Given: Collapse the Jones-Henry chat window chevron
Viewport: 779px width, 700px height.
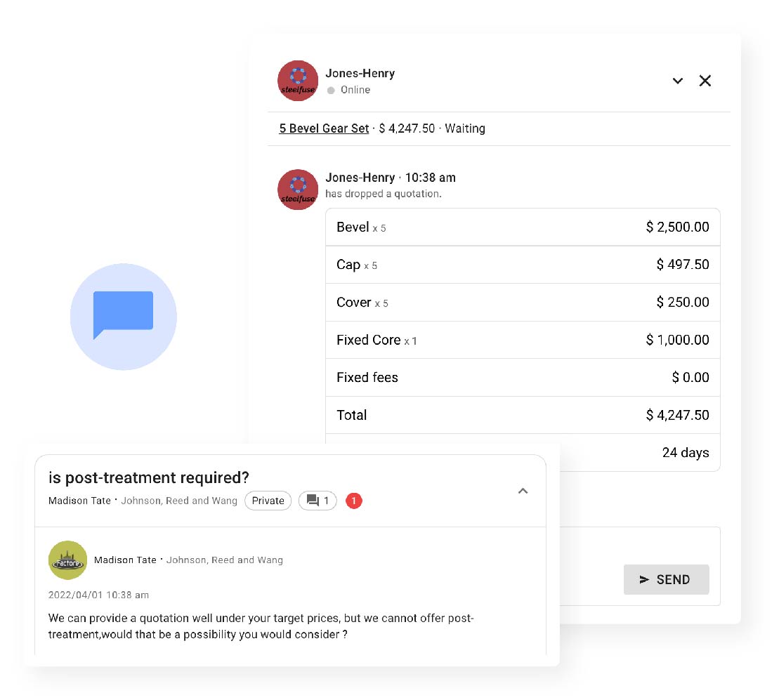Looking at the screenshot, I should pos(677,81).
